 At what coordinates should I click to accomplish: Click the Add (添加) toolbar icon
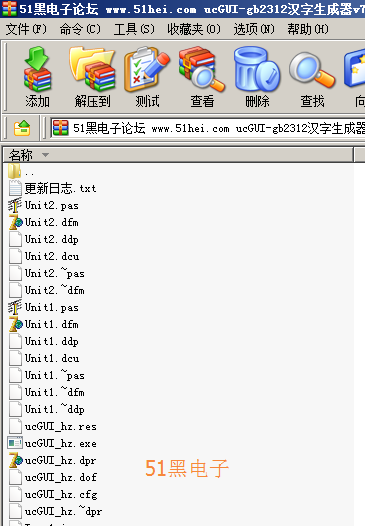[37, 76]
